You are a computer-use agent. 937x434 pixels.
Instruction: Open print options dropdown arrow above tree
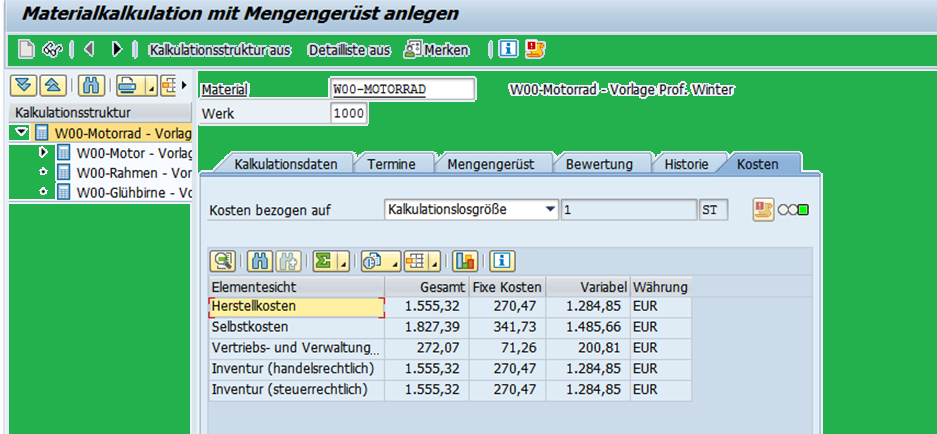pyautogui.click(x=152, y=87)
